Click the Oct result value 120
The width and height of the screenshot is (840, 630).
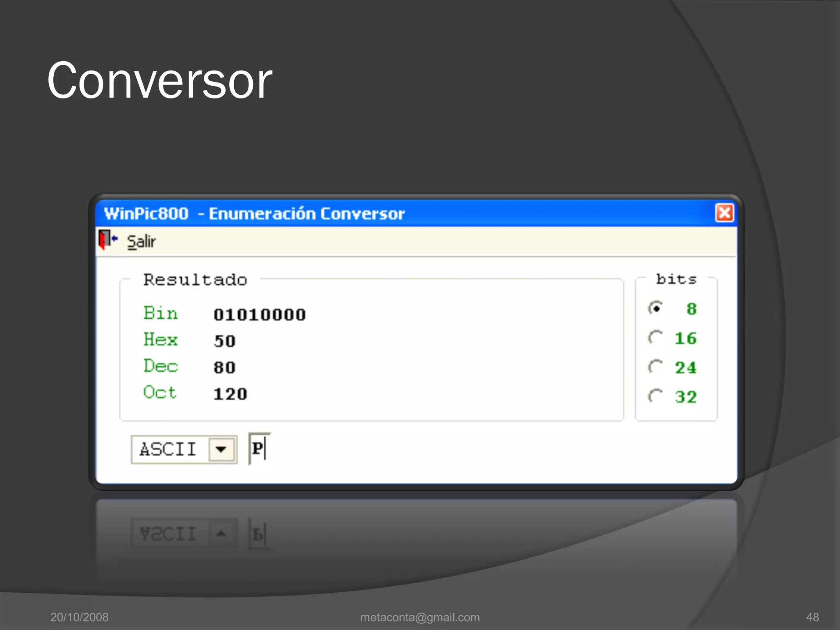[x=230, y=394]
